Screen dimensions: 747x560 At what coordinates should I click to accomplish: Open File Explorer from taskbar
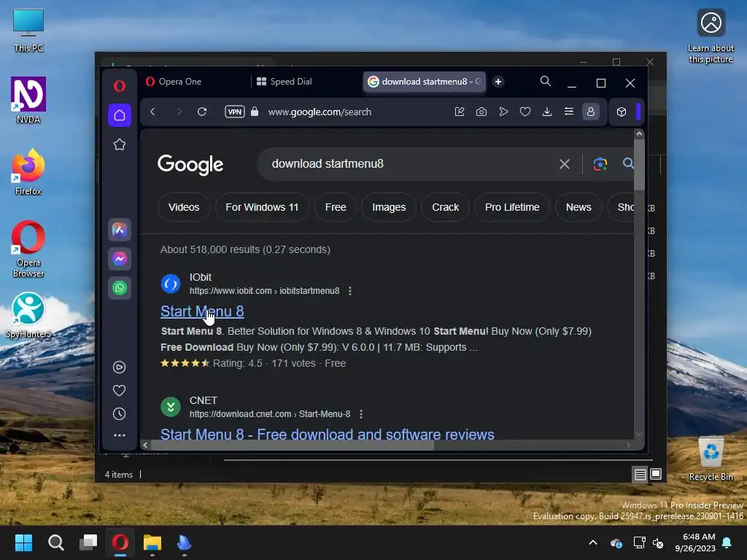(152, 542)
